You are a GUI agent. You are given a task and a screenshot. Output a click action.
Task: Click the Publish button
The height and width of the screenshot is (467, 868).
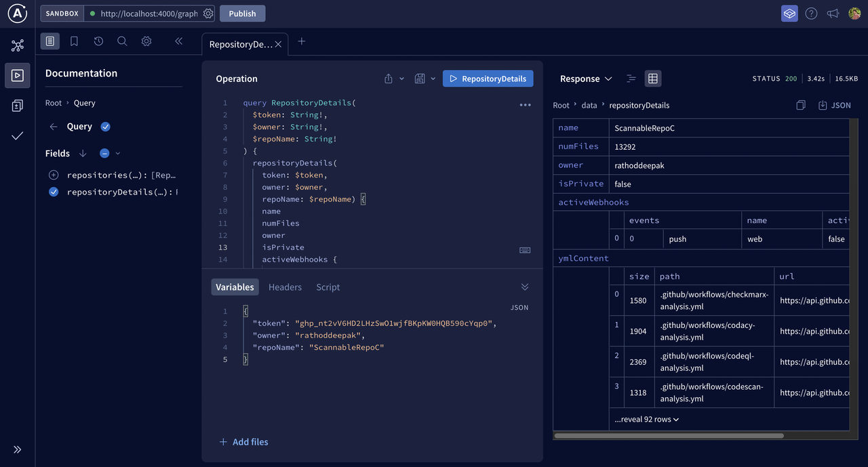(242, 14)
